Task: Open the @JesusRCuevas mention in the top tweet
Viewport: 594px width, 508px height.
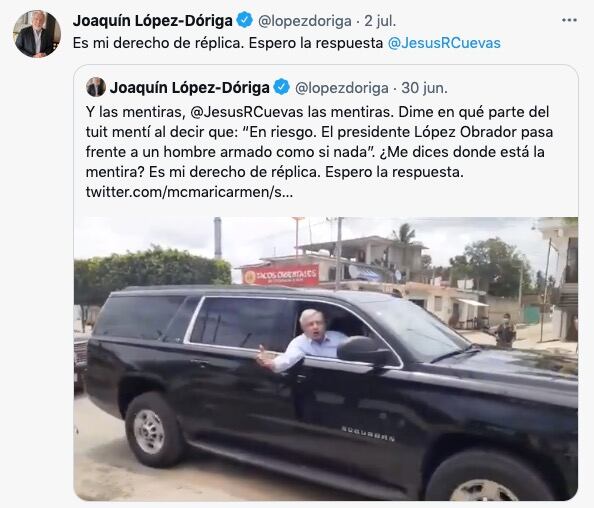Action: pos(444,43)
